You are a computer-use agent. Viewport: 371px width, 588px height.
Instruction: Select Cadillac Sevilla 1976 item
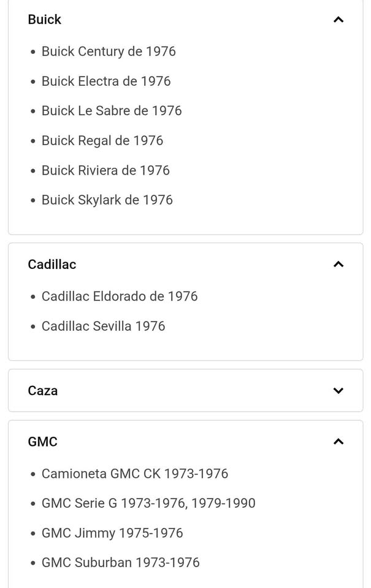(103, 326)
